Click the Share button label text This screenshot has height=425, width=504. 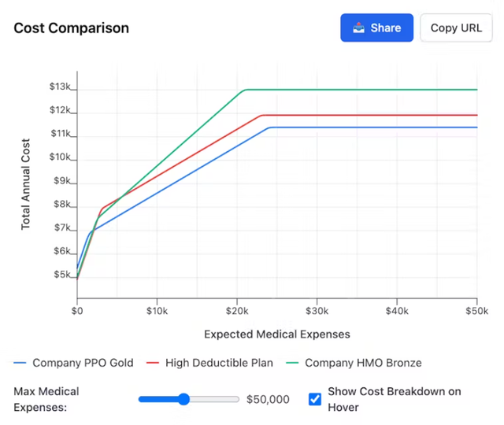pos(386,28)
